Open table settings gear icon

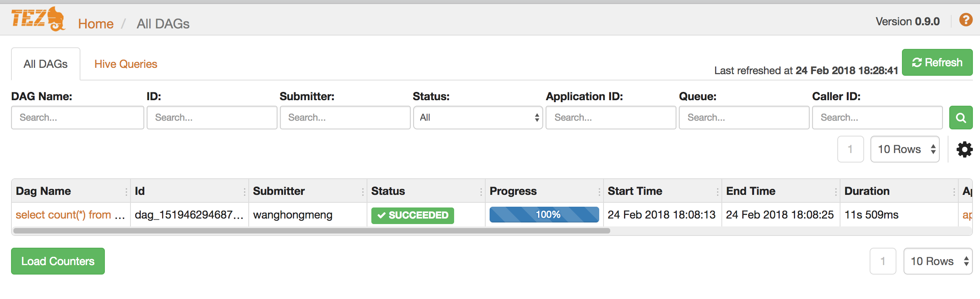[964, 149]
